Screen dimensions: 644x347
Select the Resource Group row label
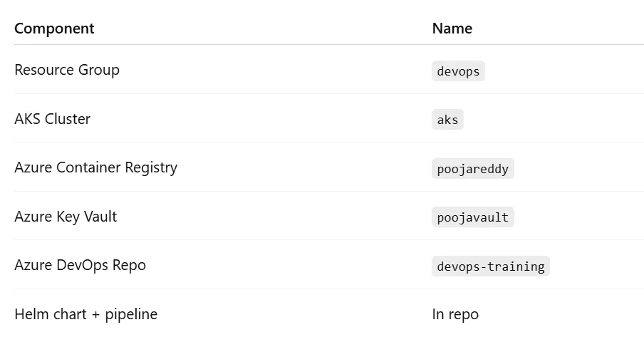(x=67, y=70)
